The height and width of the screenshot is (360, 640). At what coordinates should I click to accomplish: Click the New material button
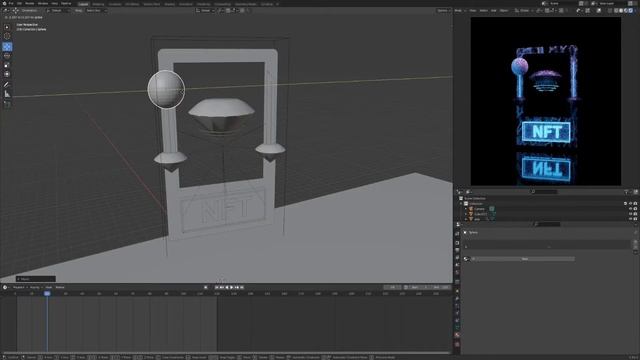(523, 259)
